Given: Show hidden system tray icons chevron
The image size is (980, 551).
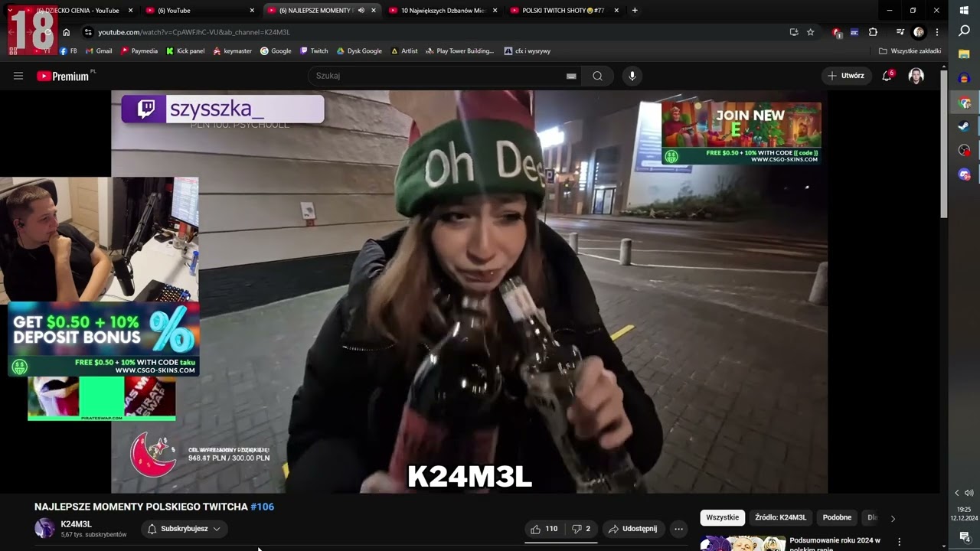Looking at the screenshot, I should 956,493.
